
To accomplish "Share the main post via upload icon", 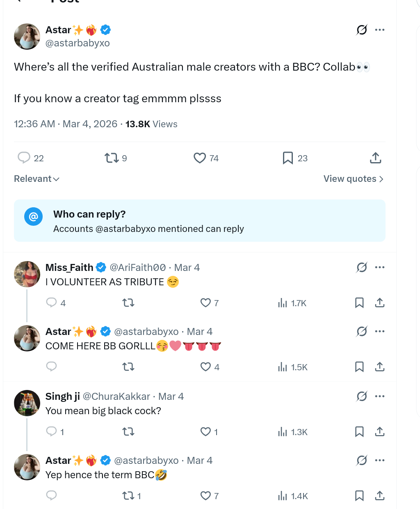I will tap(375, 158).
